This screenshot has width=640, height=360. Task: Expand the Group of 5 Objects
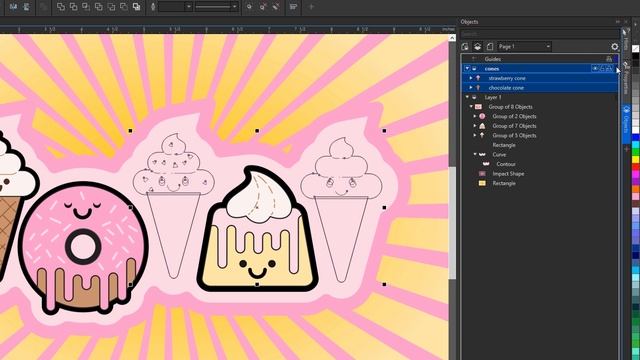pyautogui.click(x=475, y=136)
